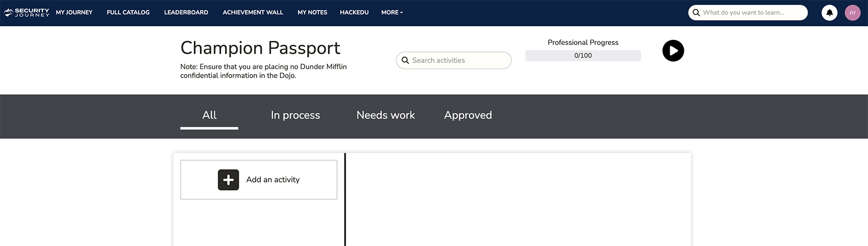Viewport: 868px width, 246px height.
Task: Expand the MORE dropdown menu
Action: (x=392, y=13)
